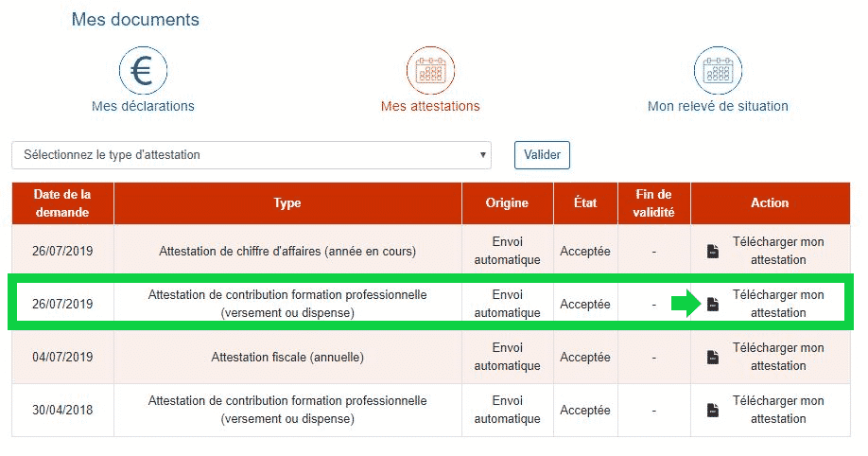Image resolution: width=868 pixels, height=456 pixels.
Task: Click the red calendar icon for attestations
Action: point(430,70)
